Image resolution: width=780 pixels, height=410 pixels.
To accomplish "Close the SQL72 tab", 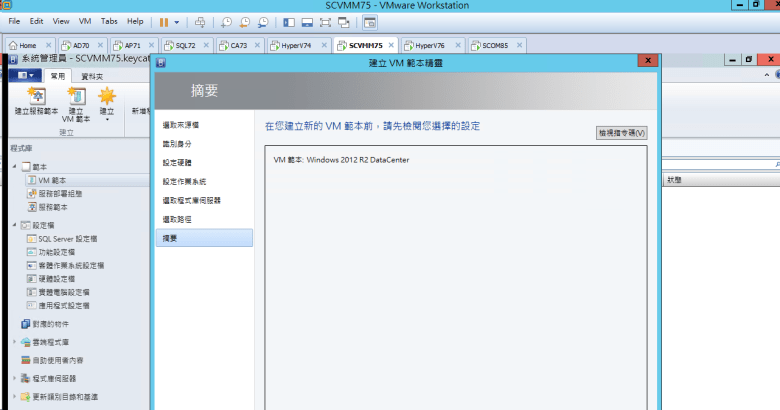I will point(205,46).
